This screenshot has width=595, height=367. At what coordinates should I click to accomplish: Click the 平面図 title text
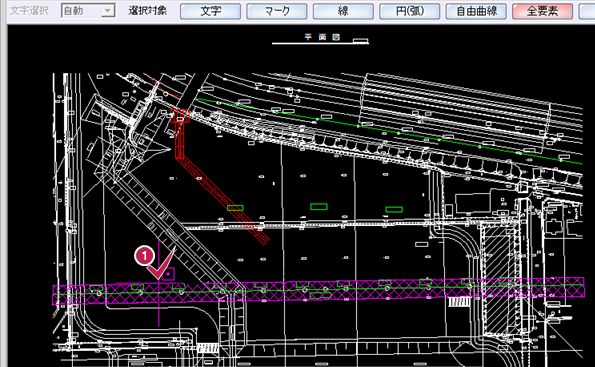[322, 37]
